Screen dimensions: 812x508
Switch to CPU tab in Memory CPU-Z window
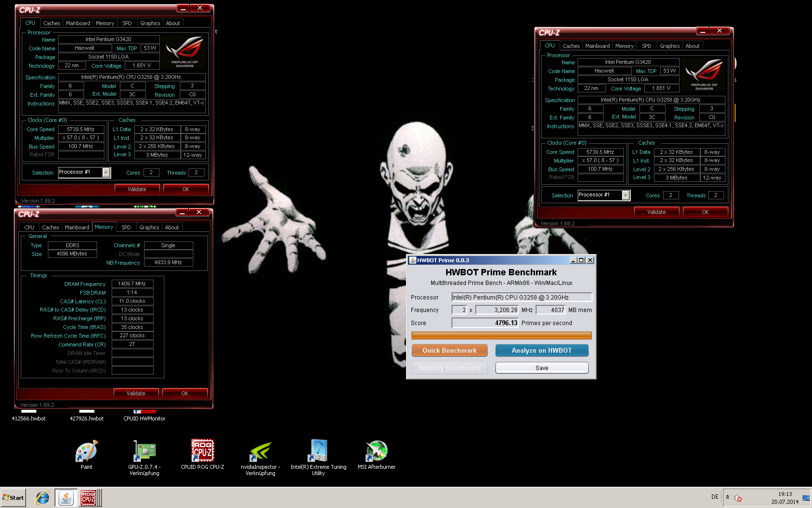point(29,227)
